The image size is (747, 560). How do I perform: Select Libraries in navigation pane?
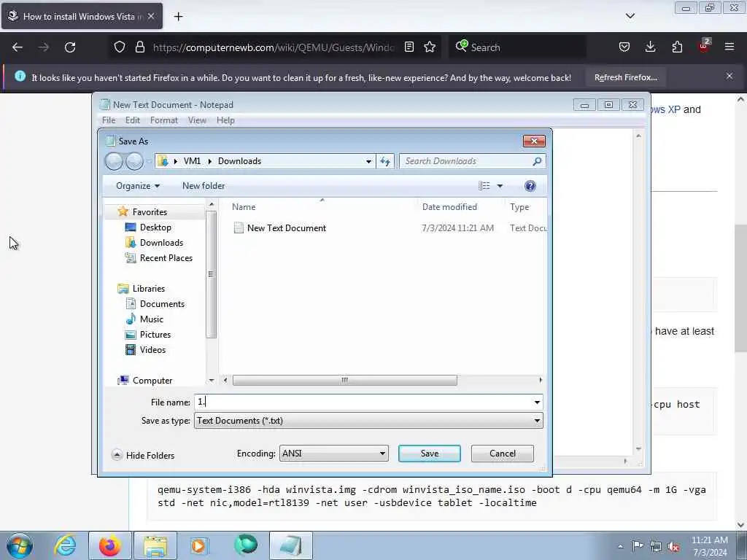point(149,289)
